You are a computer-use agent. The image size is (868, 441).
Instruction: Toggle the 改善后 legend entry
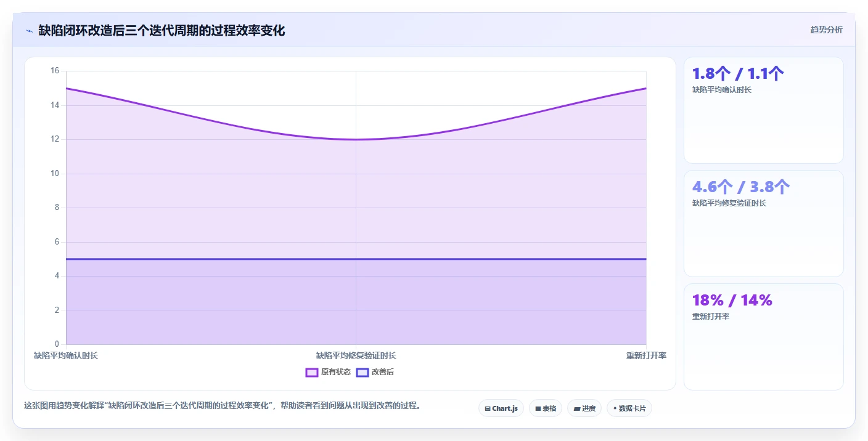click(x=375, y=372)
